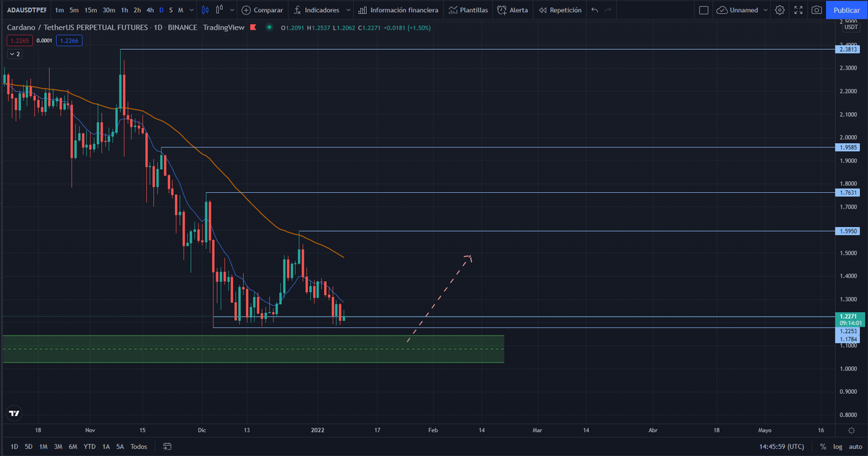This screenshot has width=868, height=456.
Task: Open Plantillas indicator templates
Action: pos(468,10)
